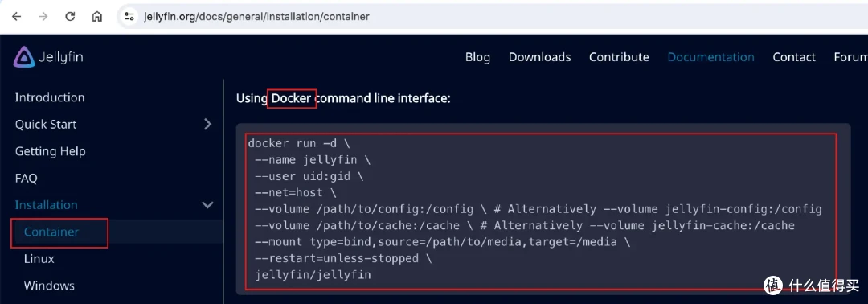Click the '--net=host \' code line
This screenshot has width=868, height=304.
(x=296, y=193)
